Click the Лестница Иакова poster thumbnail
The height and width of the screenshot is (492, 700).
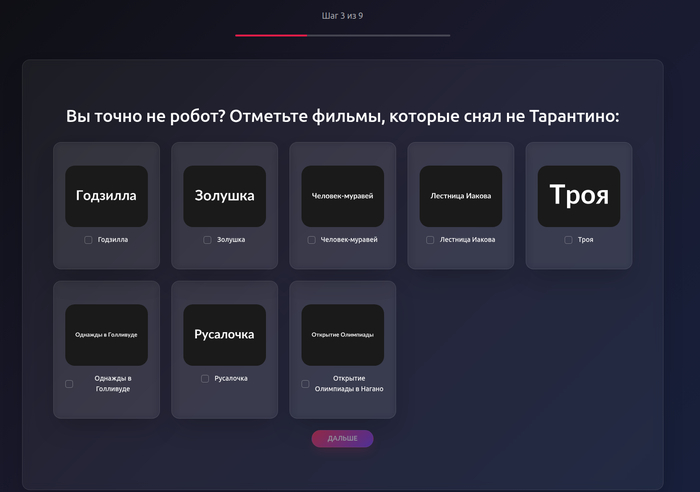460,196
